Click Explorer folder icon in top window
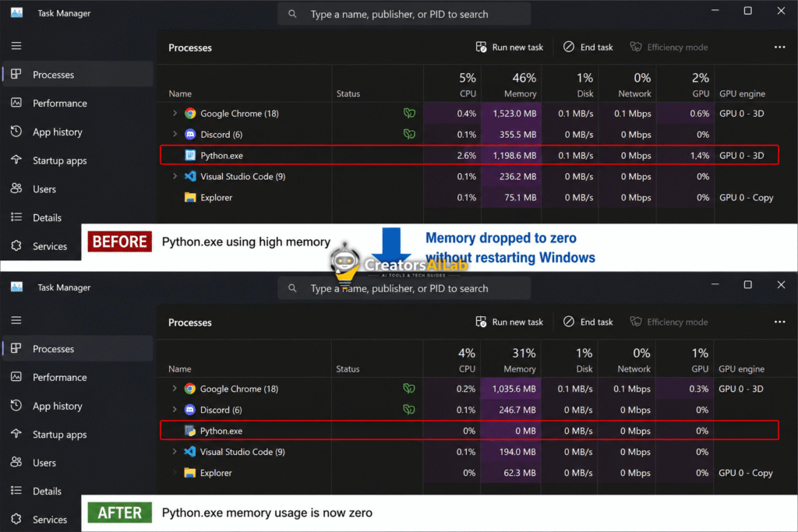Viewport: 798px width, 532px height. [190, 197]
